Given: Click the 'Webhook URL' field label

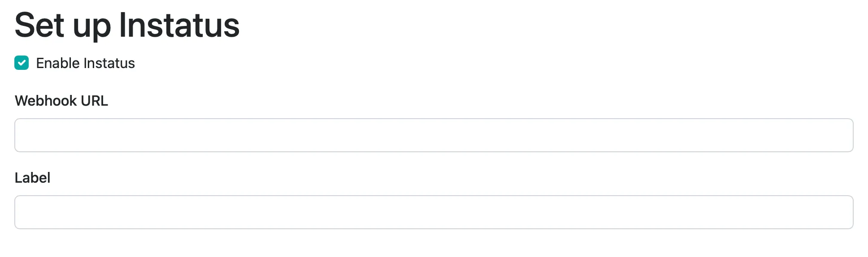Looking at the screenshot, I should pos(61,101).
